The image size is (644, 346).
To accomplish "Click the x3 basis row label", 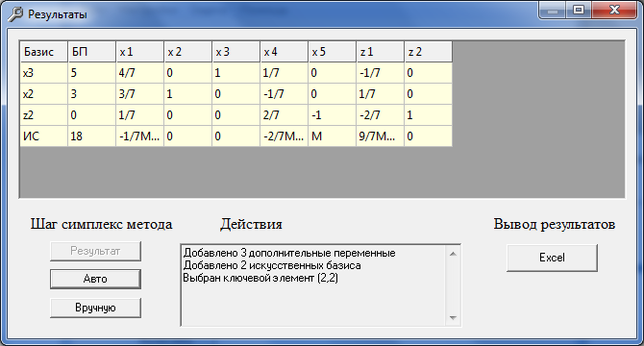I will [43, 73].
